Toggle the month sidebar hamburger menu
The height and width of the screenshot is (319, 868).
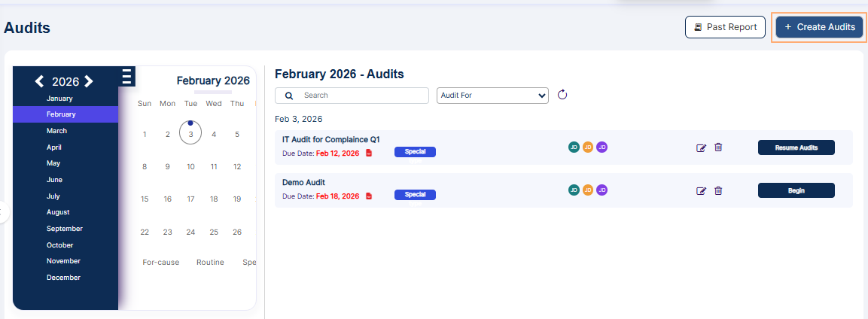[126, 76]
